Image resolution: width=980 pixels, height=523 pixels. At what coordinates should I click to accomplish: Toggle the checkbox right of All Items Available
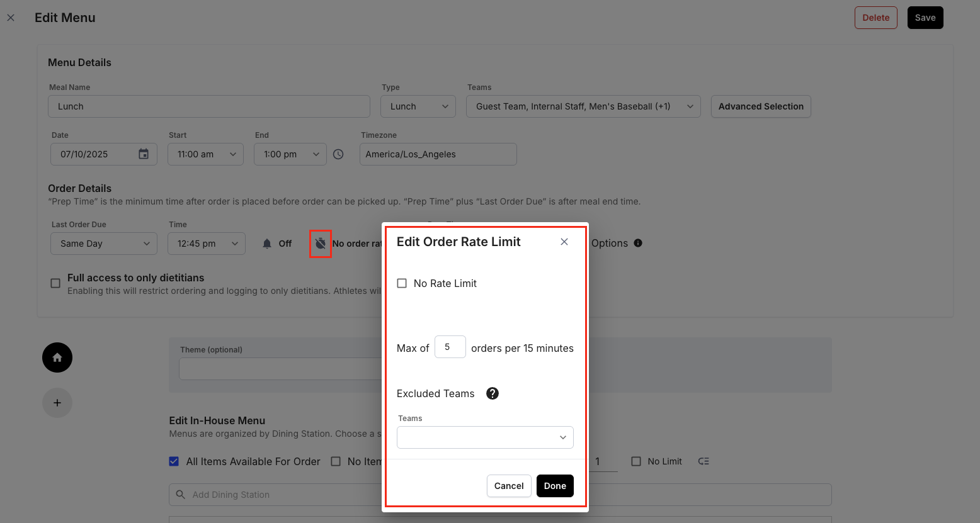pos(336,461)
